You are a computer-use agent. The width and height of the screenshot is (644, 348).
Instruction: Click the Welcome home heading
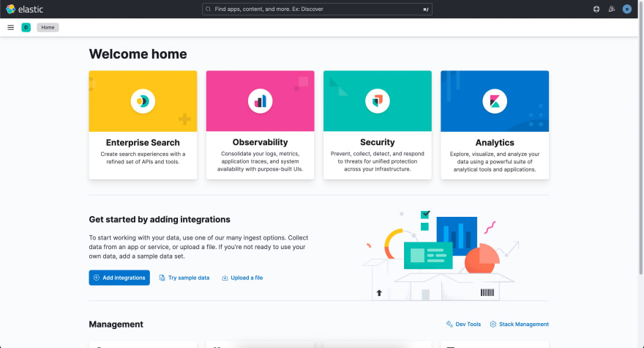point(138,54)
